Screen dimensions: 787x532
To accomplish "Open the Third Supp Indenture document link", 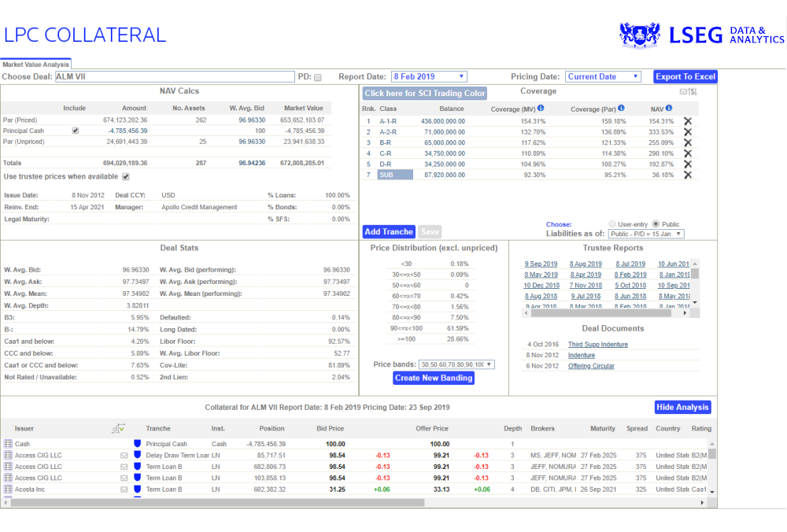I will (x=597, y=345).
